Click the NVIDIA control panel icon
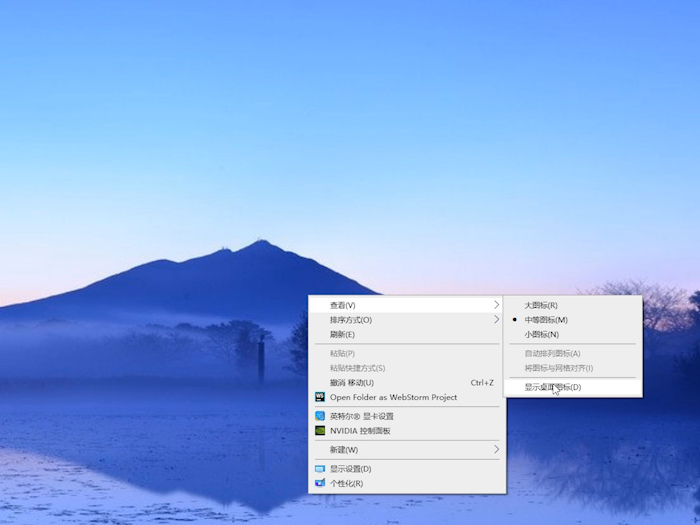700x525 pixels. pyautogui.click(x=320, y=431)
